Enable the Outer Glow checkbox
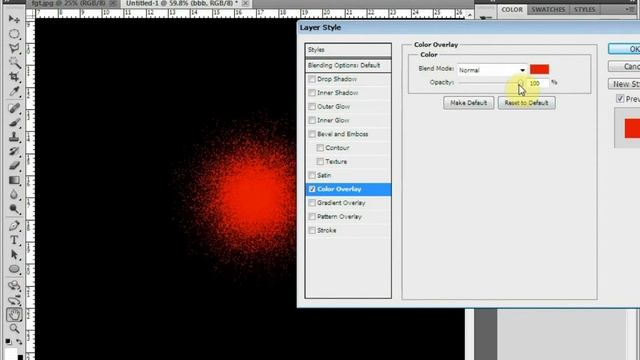Image resolution: width=640 pixels, height=360 pixels. tap(312, 107)
